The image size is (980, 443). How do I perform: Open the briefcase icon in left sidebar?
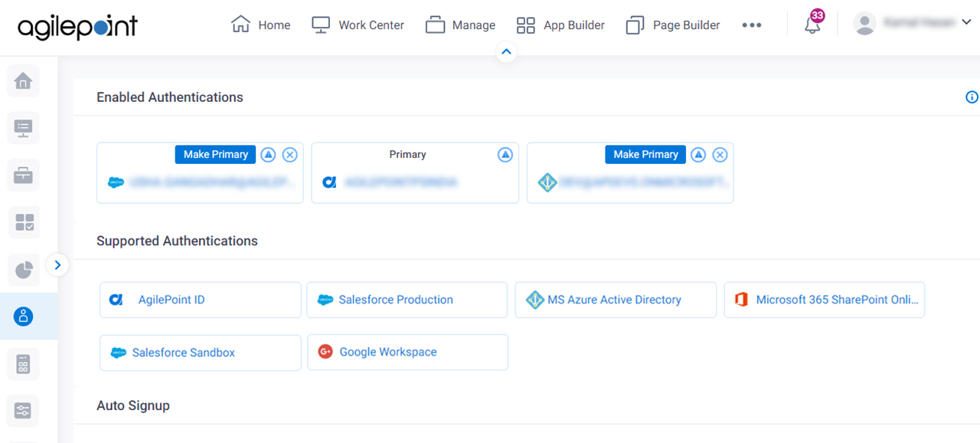click(x=23, y=176)
